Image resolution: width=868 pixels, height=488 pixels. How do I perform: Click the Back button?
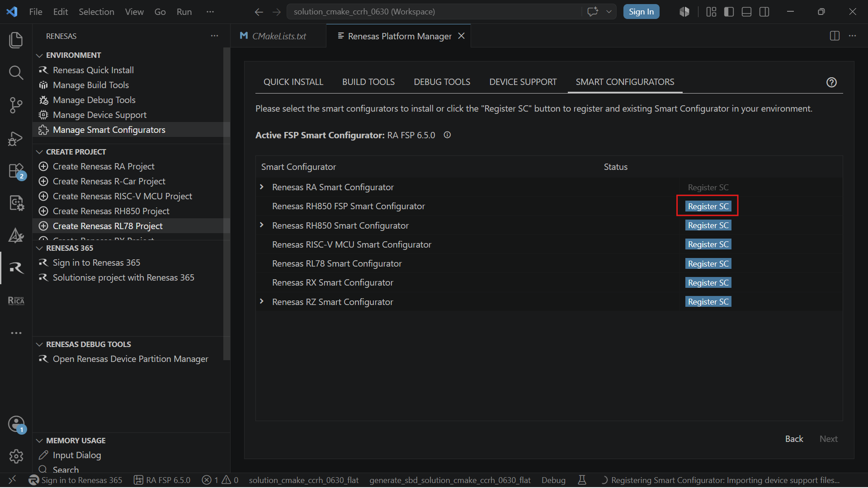coord(794,439)
